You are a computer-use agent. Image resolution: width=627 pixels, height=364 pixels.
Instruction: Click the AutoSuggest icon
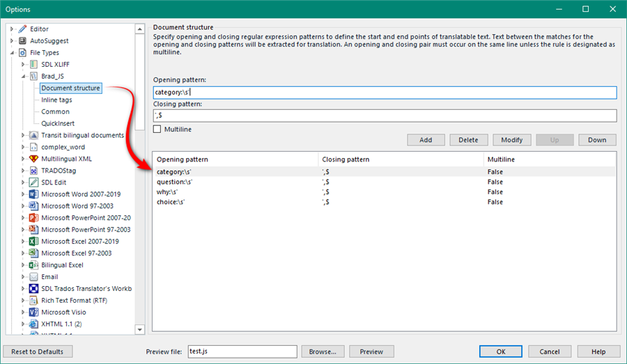coord(23,41)
